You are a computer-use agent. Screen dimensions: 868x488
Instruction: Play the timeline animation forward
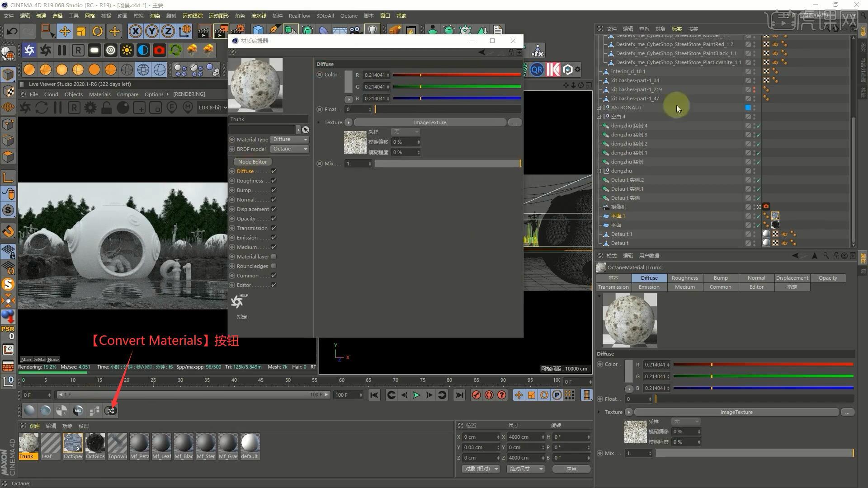(x=416, y=395)
